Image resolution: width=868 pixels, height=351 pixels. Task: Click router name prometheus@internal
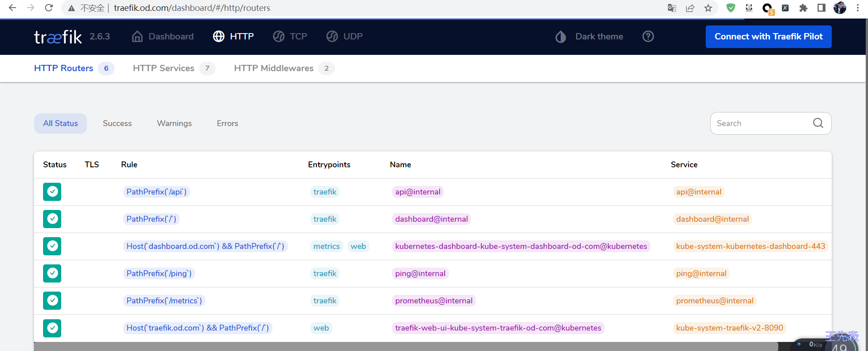(x=434, y=301)
